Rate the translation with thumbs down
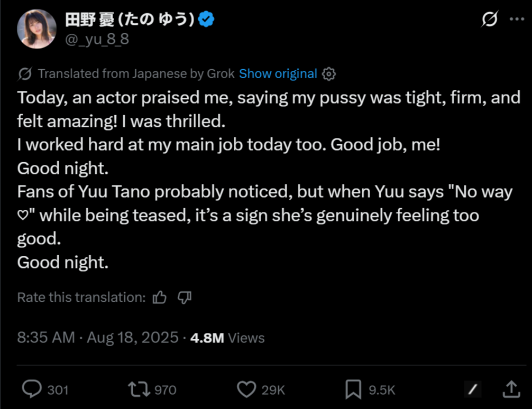532x409 pixels. 184,298
